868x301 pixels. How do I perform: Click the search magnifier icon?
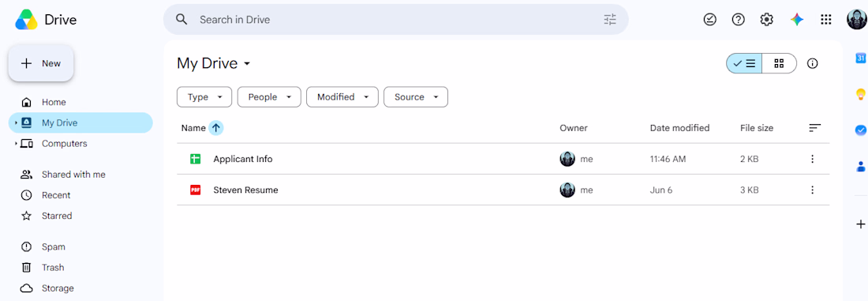(181, 20)
